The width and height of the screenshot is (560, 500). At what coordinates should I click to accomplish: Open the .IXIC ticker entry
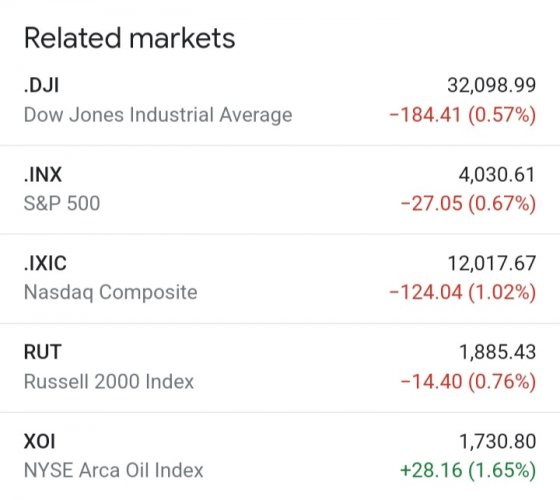(45, 263)
